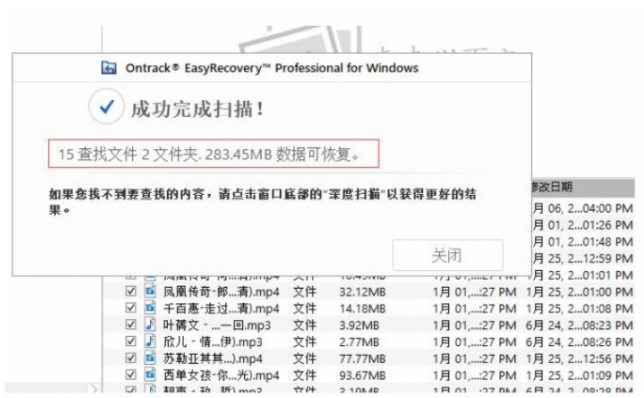Toggle the 欣儿 mp3 checkbox
This screenshot has width=644, height=398.
[131, 341]
